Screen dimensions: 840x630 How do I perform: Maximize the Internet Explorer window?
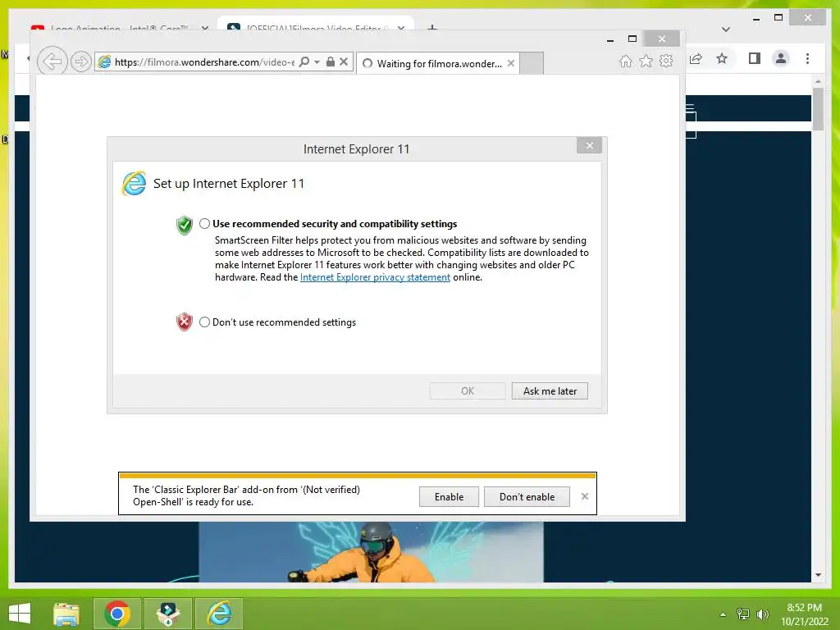point(632,39)
